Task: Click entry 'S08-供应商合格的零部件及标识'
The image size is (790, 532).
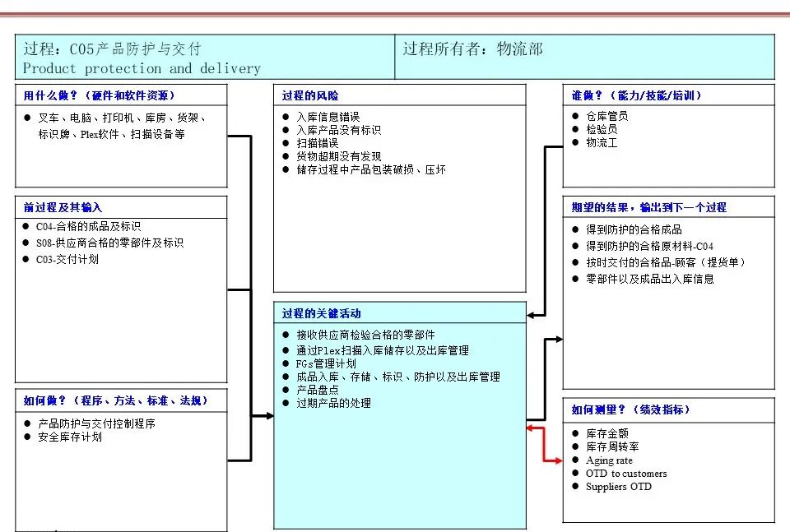Action: [x=109, y=243]
